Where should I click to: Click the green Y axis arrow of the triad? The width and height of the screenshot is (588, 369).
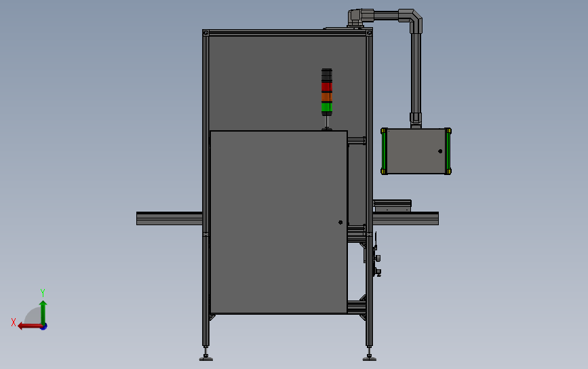pos(43,311)
